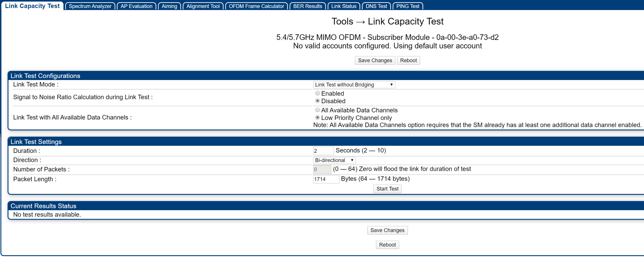Click 'Seconds (2 — 10)' hint text
This screenshot has height=259, width=644.
pos(361,151)
